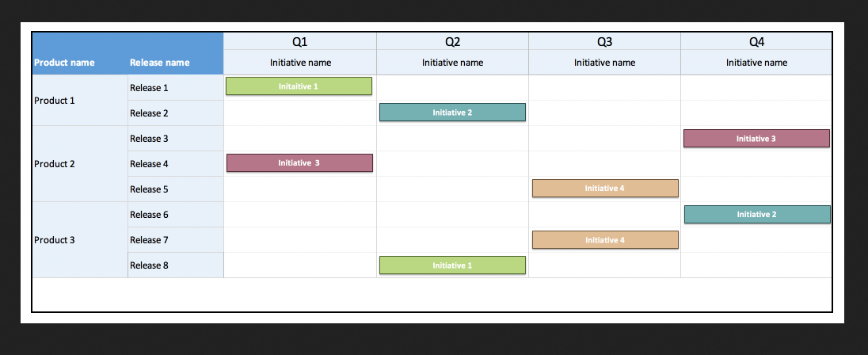Viewport: 868px width, 355px height.
Task: Click the teal Initiative 2 bar in the Release 6 row
Action: pyautogui.click(x=757, y=214)
